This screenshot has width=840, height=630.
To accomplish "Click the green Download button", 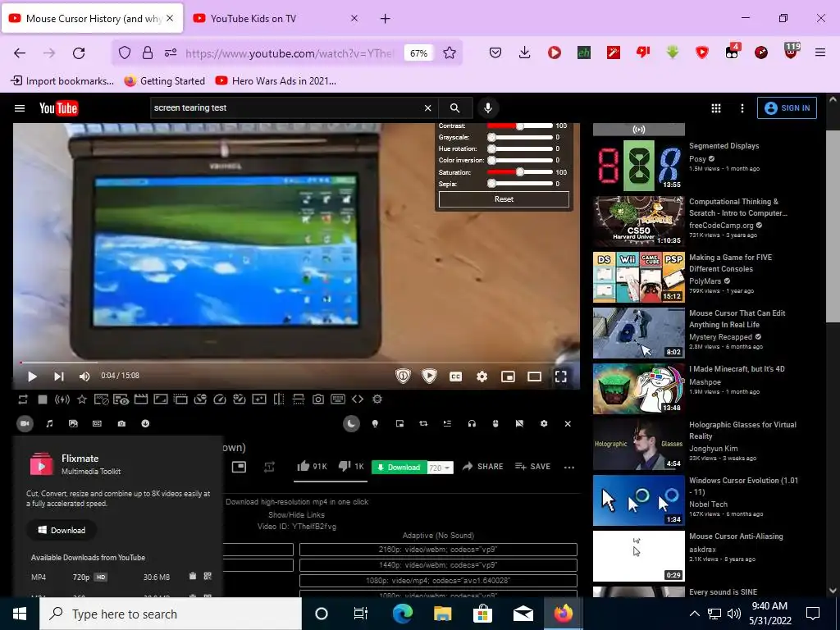I will pos(399,468).
